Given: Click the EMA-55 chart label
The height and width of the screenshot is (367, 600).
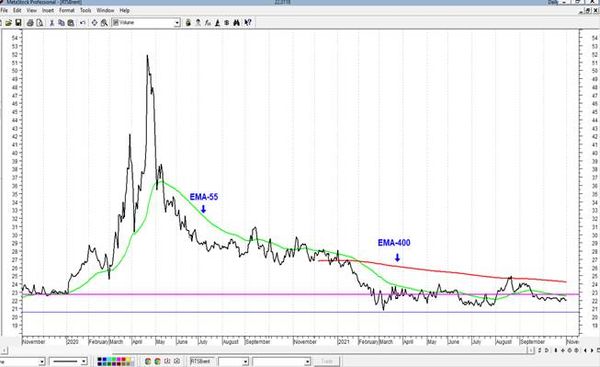Looking at the screenshot, I should [x=204, y=197].
